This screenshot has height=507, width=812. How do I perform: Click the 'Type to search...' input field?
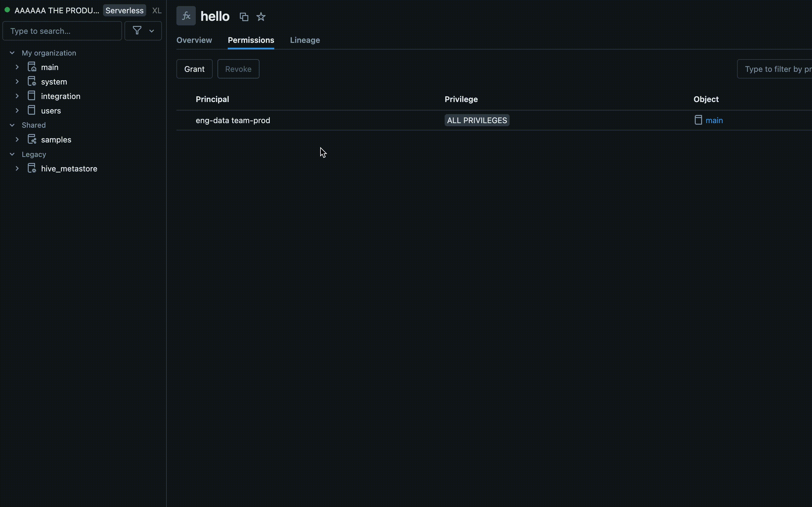pos(62,31)
